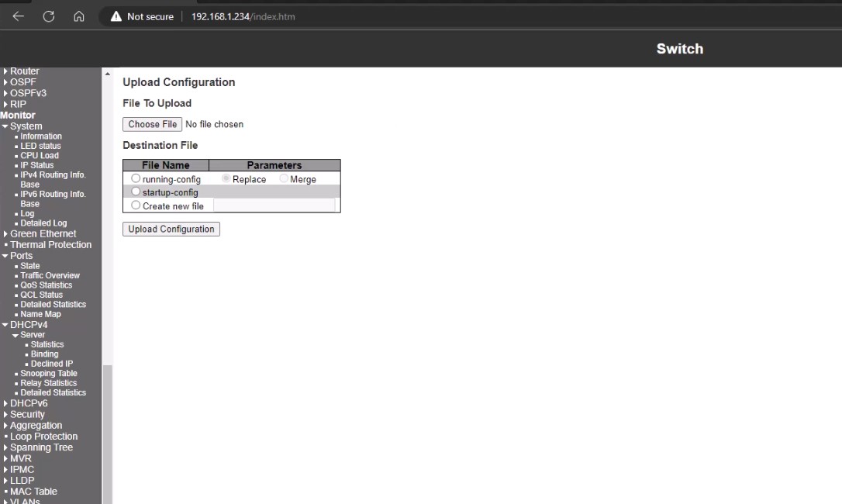
Task: Collapse the Server subtree under DHCPv4
Action: pyautogui.click(x=15, y=335)
